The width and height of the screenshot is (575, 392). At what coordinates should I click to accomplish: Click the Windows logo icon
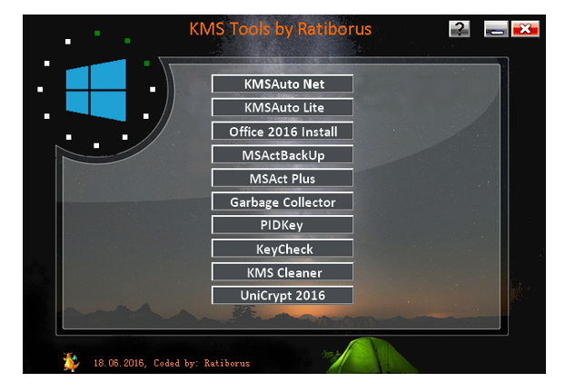(95, 90)
